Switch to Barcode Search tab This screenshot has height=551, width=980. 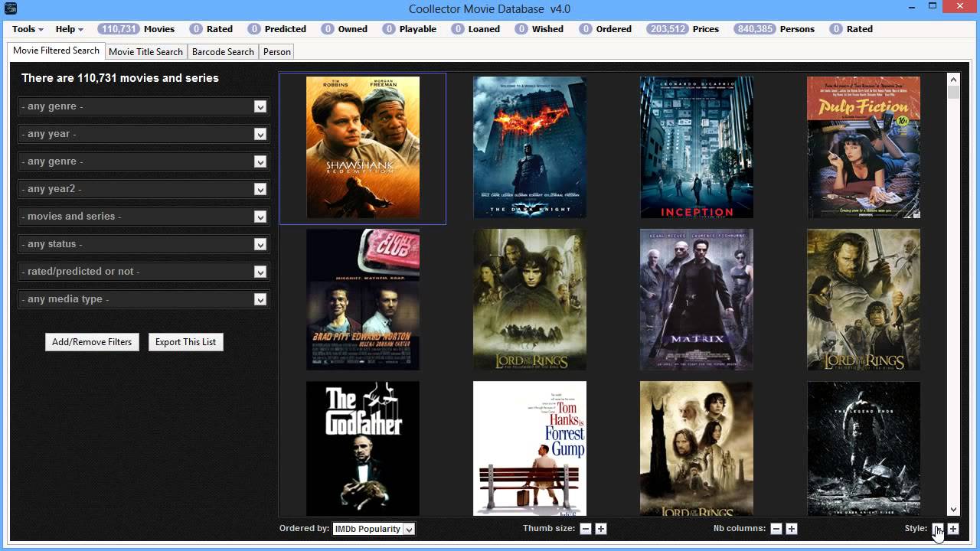pos(223,52)
